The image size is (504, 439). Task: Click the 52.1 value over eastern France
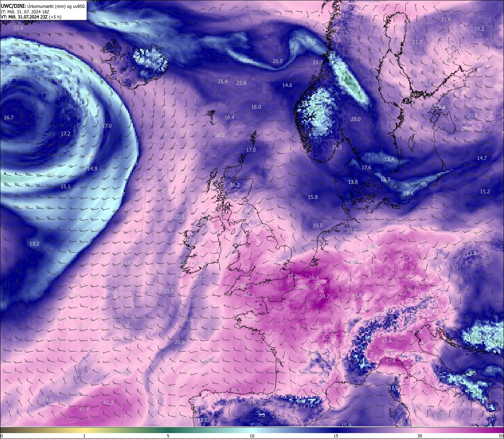[327, 338]
